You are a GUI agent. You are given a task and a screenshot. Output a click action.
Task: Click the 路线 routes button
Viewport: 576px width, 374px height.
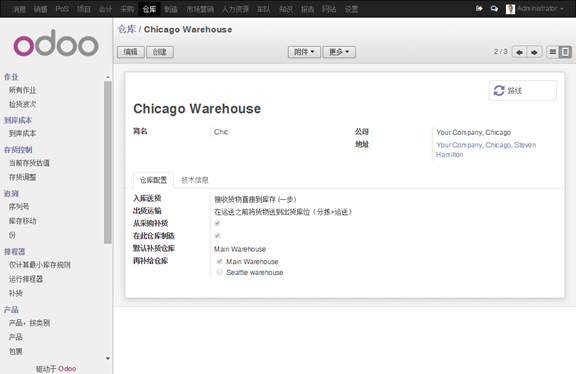[523, 90]
